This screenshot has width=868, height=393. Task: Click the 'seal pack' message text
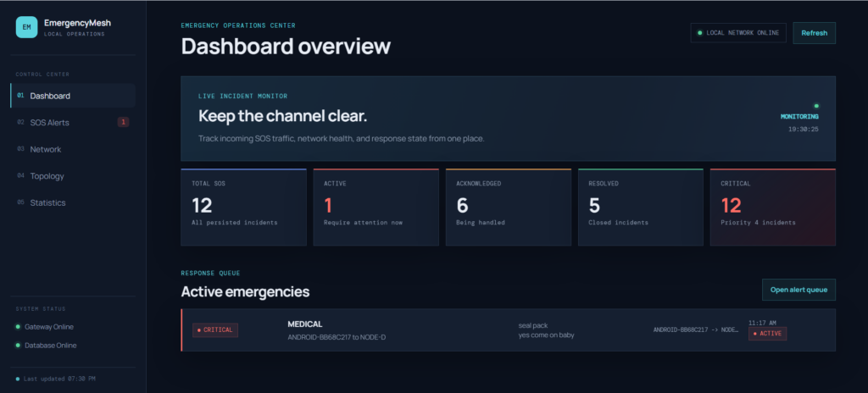click(533, 325)
